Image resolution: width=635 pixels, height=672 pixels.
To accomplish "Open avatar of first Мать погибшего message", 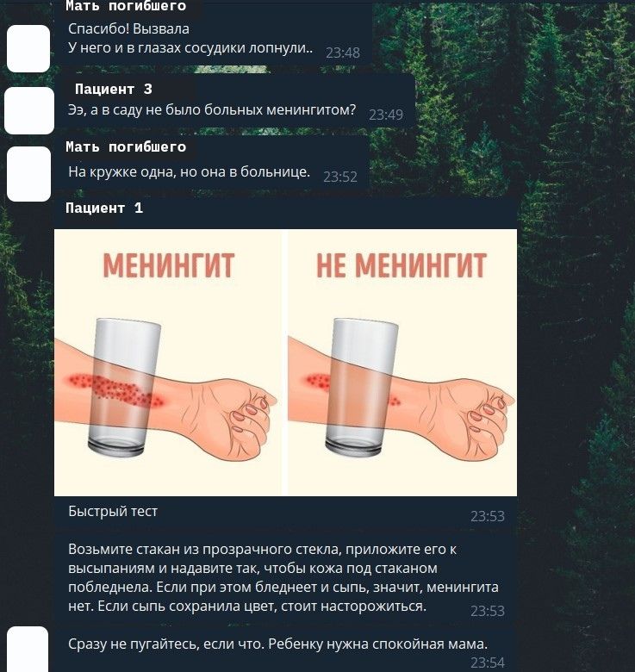I will [28, 48].
